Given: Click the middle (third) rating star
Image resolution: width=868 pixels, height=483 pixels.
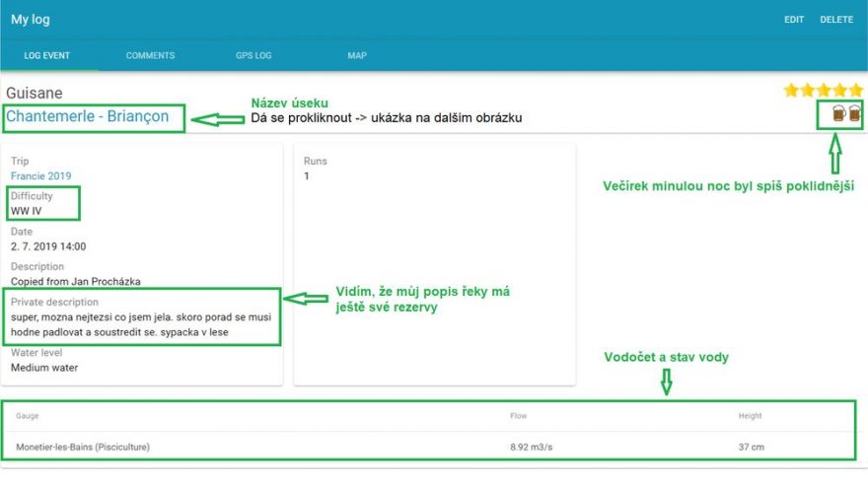Looking at the screenshot, I should [x=824, y=91].
